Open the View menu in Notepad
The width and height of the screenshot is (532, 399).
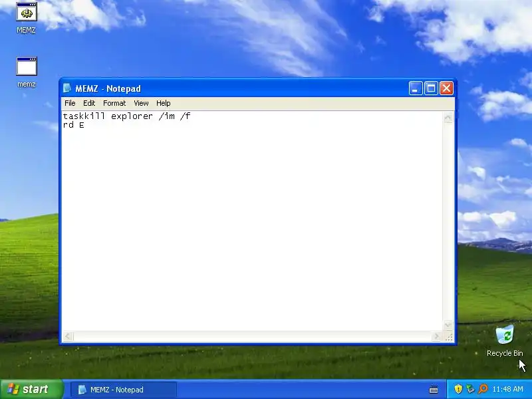click(x=141, y=103)
